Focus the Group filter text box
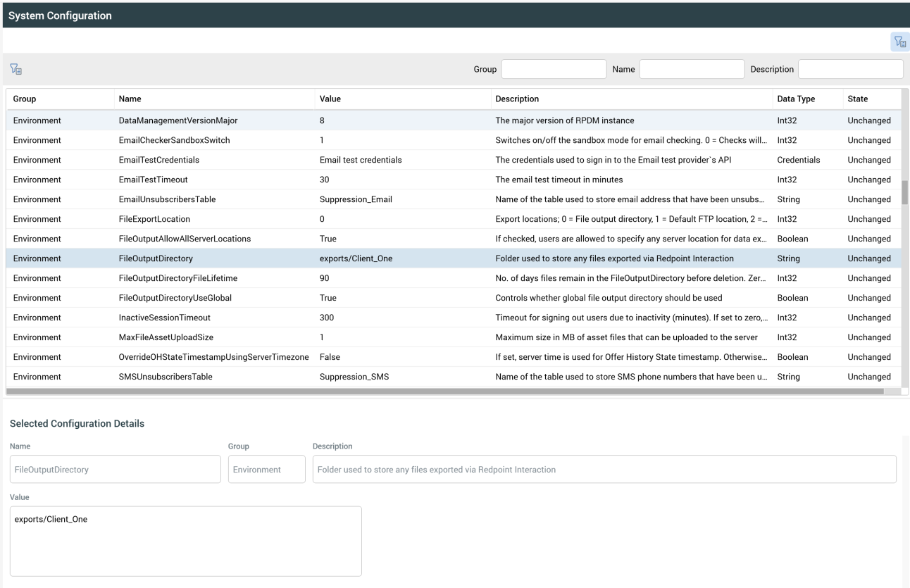This screenshot has width=910, height=588. [x=554, y=69]
